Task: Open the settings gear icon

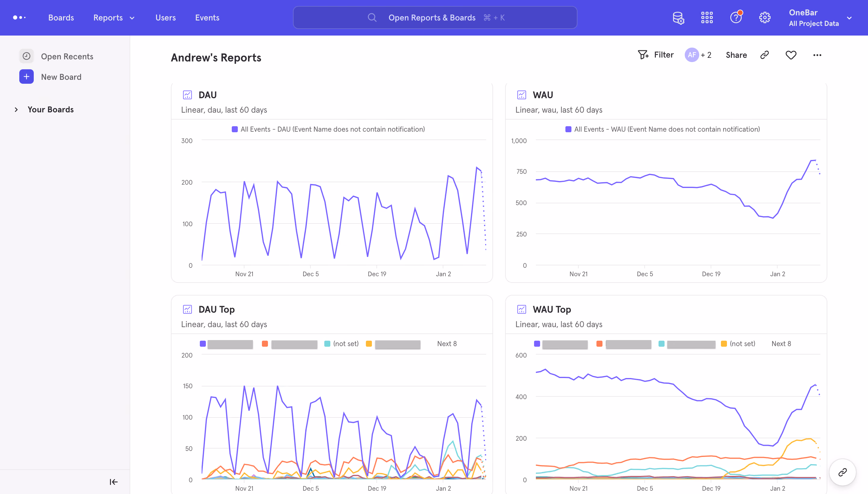Action: [764, 18]
